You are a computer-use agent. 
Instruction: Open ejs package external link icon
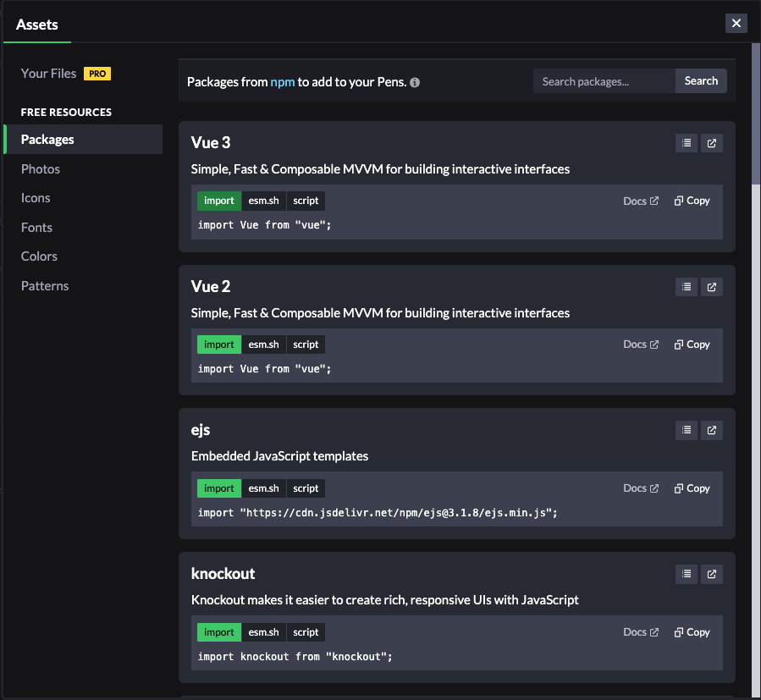point(712,430)
